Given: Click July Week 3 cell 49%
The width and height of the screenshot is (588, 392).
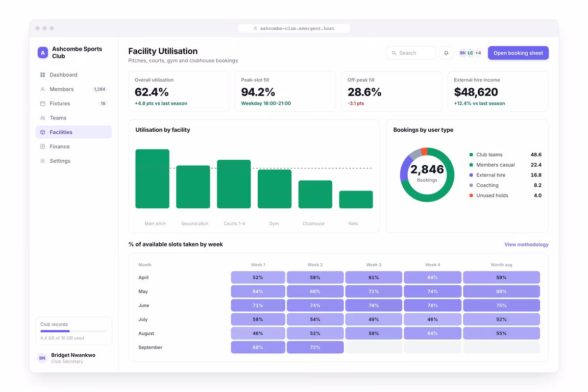Looking at the screenshot, I should click(x=374, y=319).
